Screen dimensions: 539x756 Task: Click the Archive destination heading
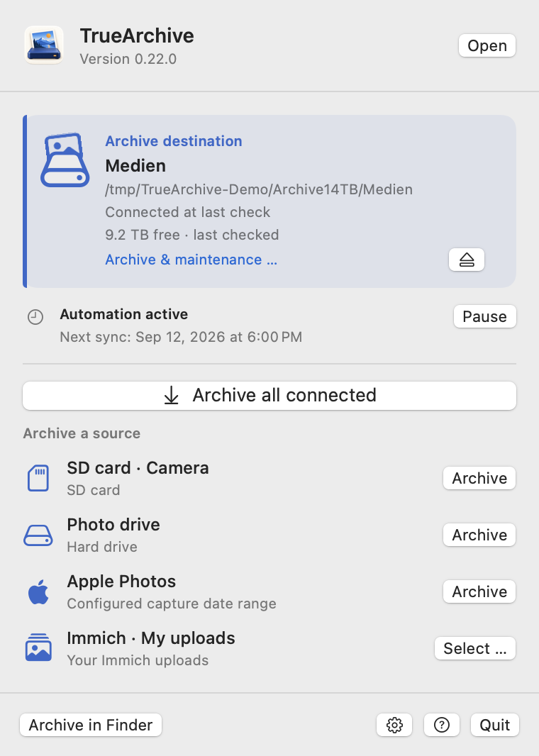(x=174, y=141)
